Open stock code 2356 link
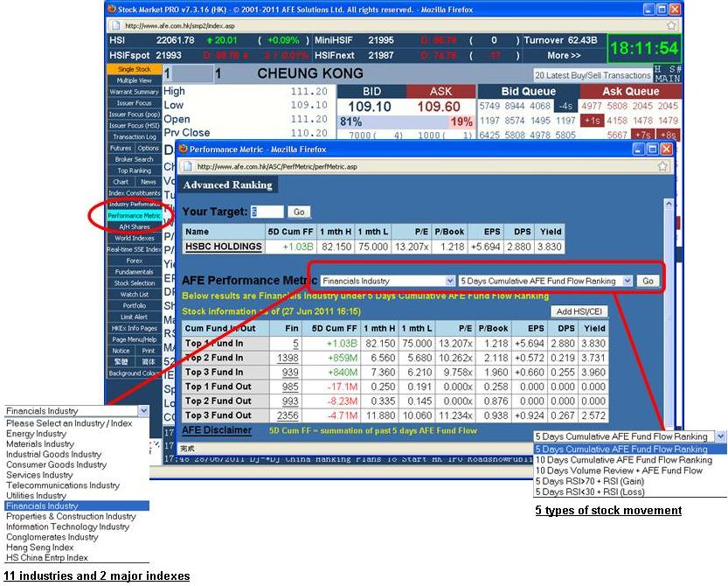Screen dimensions: 728x586 click(x=288, y=415)
